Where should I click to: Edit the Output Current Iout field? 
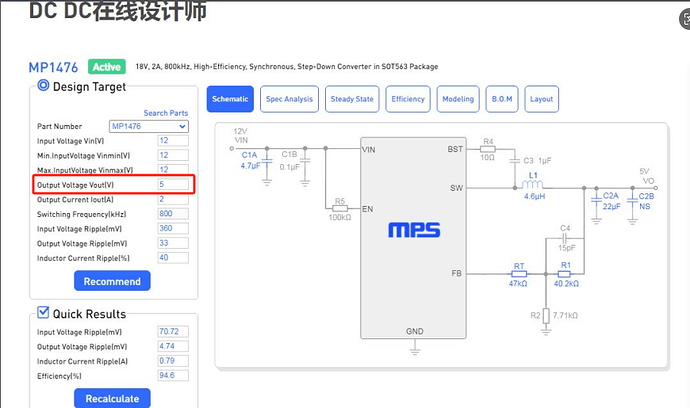coord(173,199)
